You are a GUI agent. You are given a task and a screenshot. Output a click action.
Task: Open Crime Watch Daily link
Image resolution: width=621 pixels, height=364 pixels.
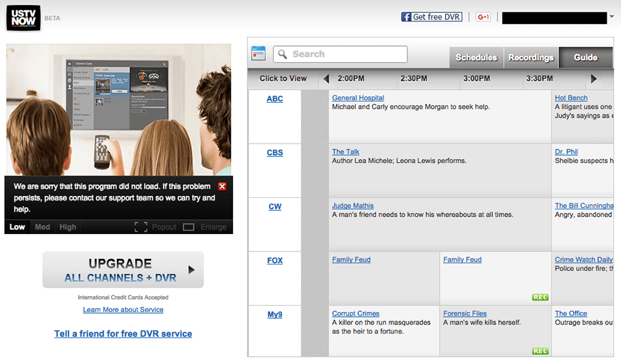(583, 259)
